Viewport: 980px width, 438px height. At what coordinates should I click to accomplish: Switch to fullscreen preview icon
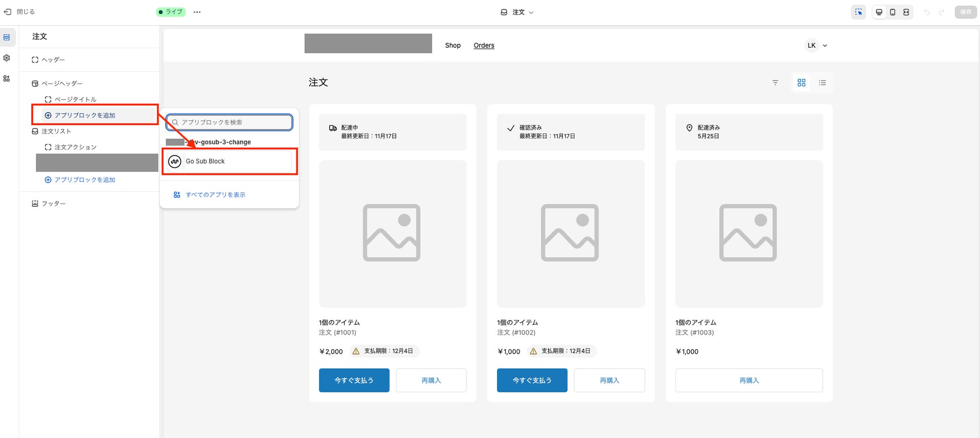click(x=906, y=12)
